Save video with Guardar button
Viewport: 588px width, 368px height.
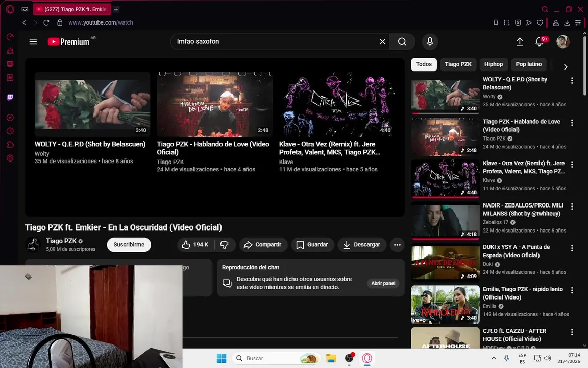(312, 245)
